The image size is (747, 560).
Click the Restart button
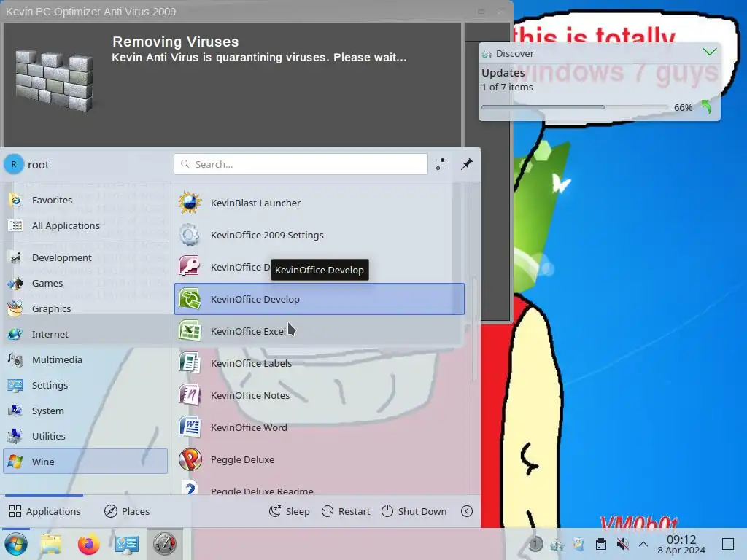click(346, 511)
